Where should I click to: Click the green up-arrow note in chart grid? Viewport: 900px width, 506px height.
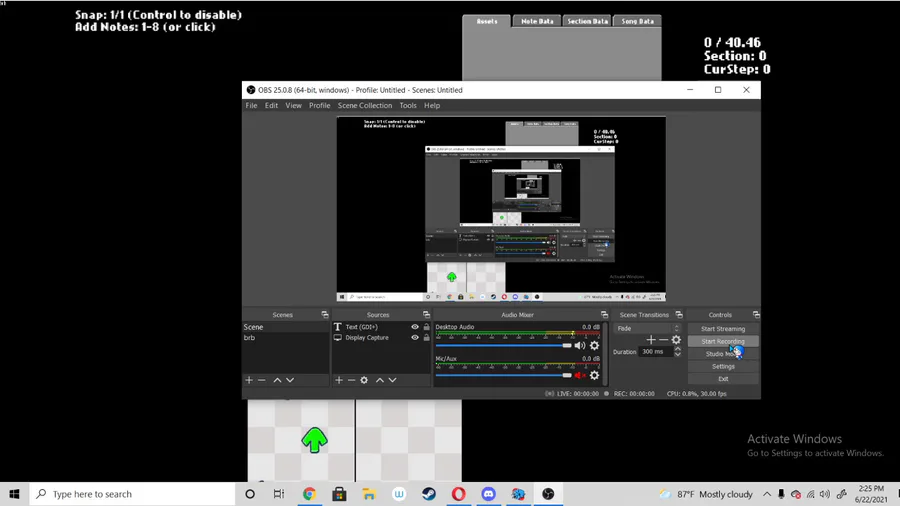point(314,440)
